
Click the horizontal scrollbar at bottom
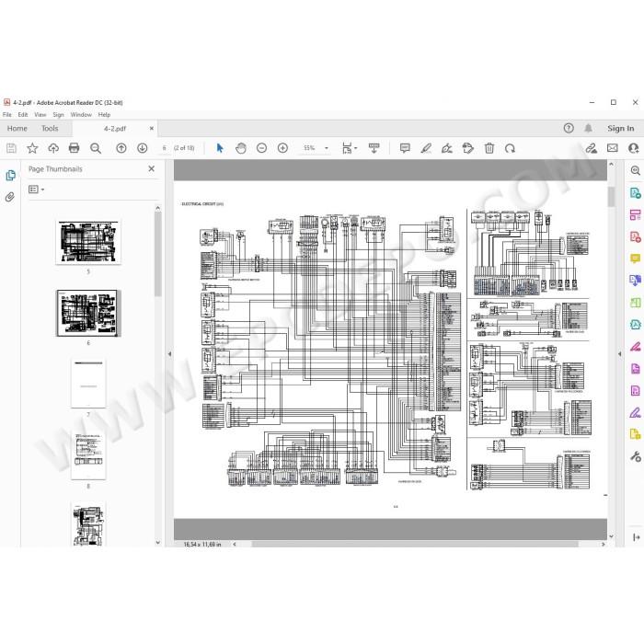point(415,545)
